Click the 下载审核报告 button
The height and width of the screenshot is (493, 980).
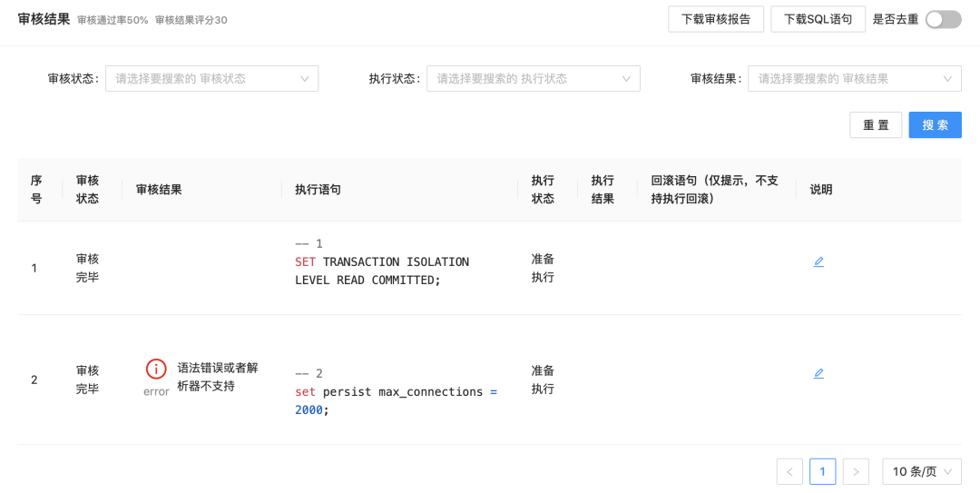click(x=716, y=19)
